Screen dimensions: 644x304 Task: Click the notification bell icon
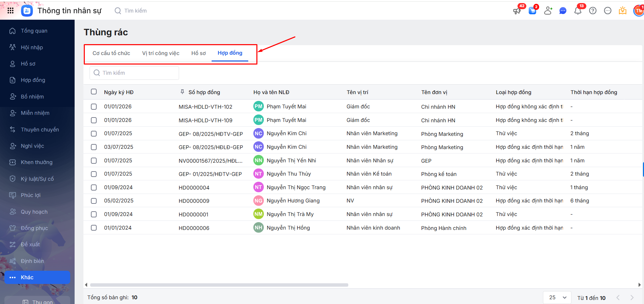point(578,11)
